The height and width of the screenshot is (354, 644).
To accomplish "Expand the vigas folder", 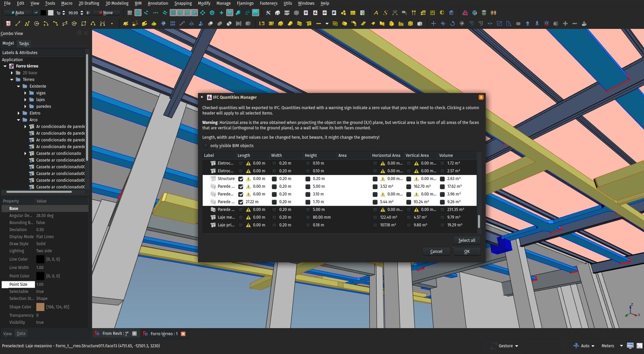I will (x=26, y=93).
